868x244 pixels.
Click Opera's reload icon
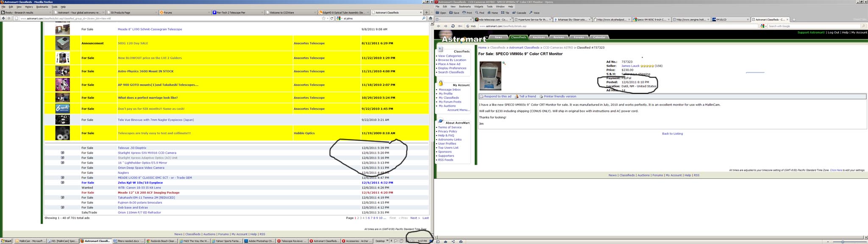pos(453,26)
